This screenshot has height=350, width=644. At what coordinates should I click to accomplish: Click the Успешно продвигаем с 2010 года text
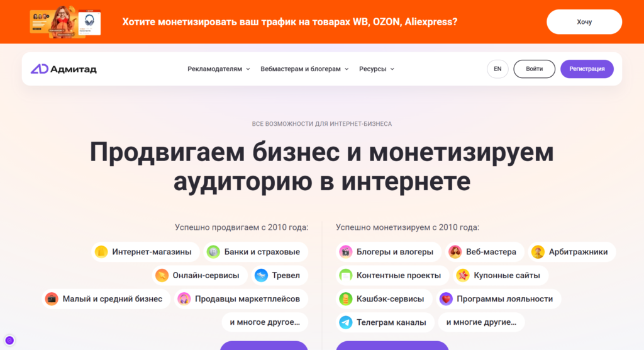pos(241,227)
